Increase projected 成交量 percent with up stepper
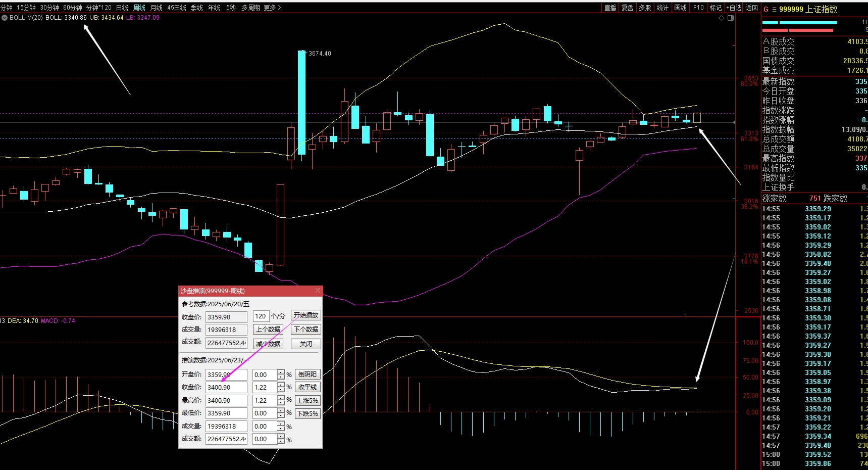 281,424
